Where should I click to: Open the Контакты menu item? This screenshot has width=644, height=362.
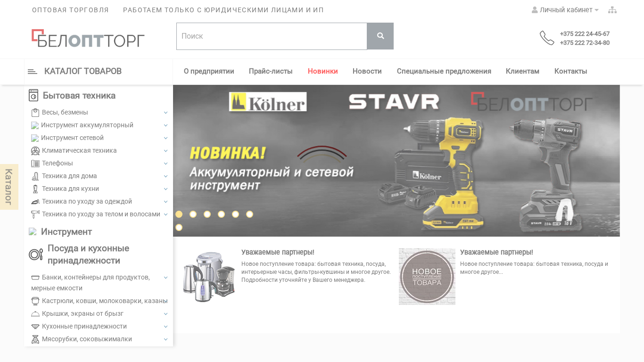pyautogui.click(x=571, y=71)
